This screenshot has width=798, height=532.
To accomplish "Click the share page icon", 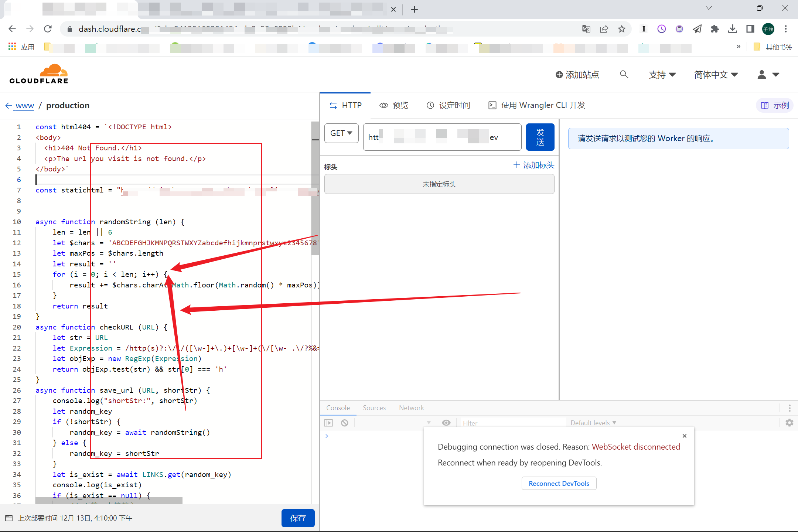I will coord(604,29).
